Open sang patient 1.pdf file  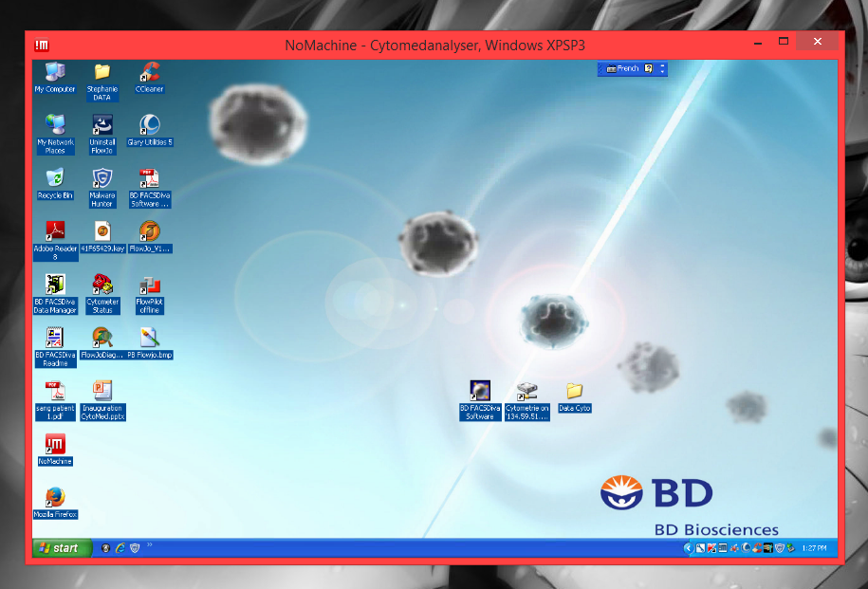(x=55, y=401)
